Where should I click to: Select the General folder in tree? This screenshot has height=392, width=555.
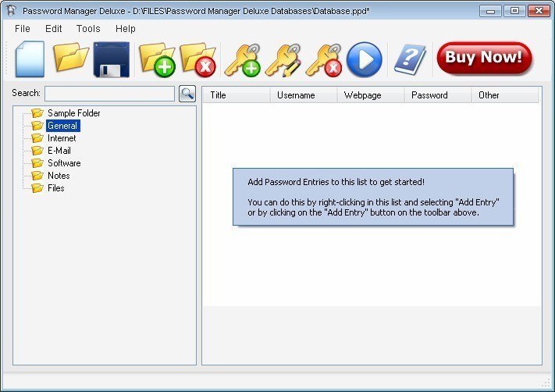62,126
